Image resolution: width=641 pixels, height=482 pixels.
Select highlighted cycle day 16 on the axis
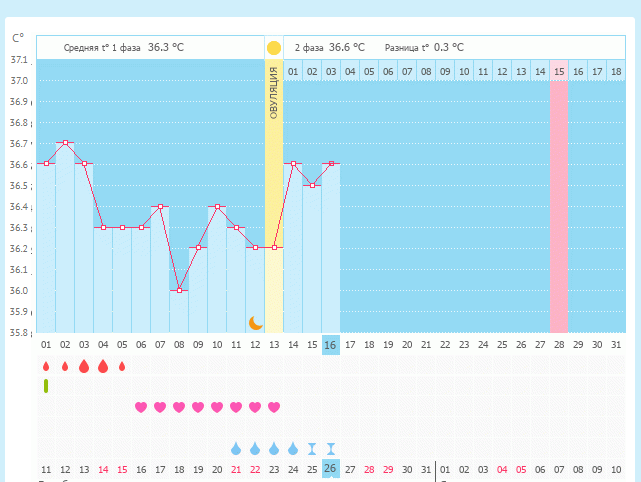click(331, 344)
